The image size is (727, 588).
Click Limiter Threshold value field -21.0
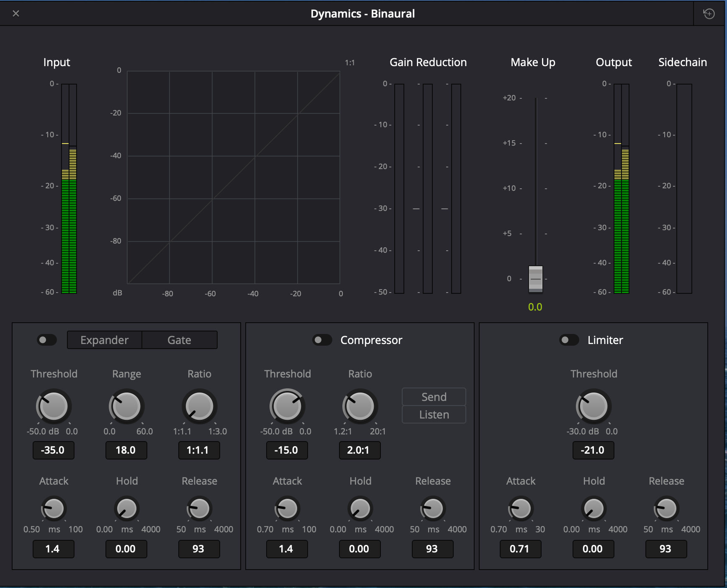[x=593, y=450]
